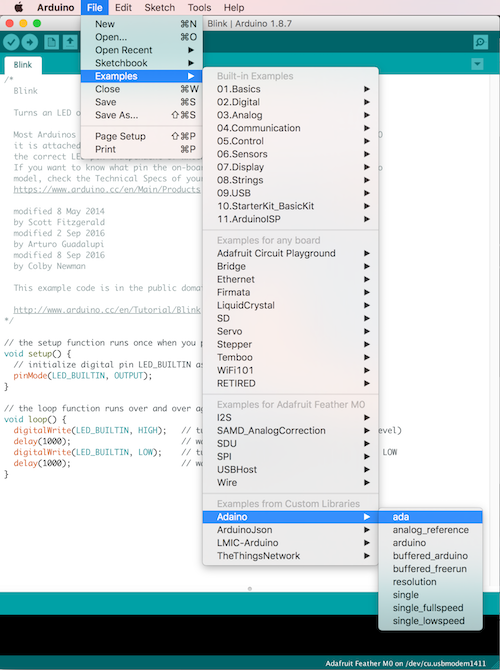Image resolution: width=500 pixels, height=670 pixels.
Task: Click the Open sketch toolbar icon
Action: coord(70,42)
